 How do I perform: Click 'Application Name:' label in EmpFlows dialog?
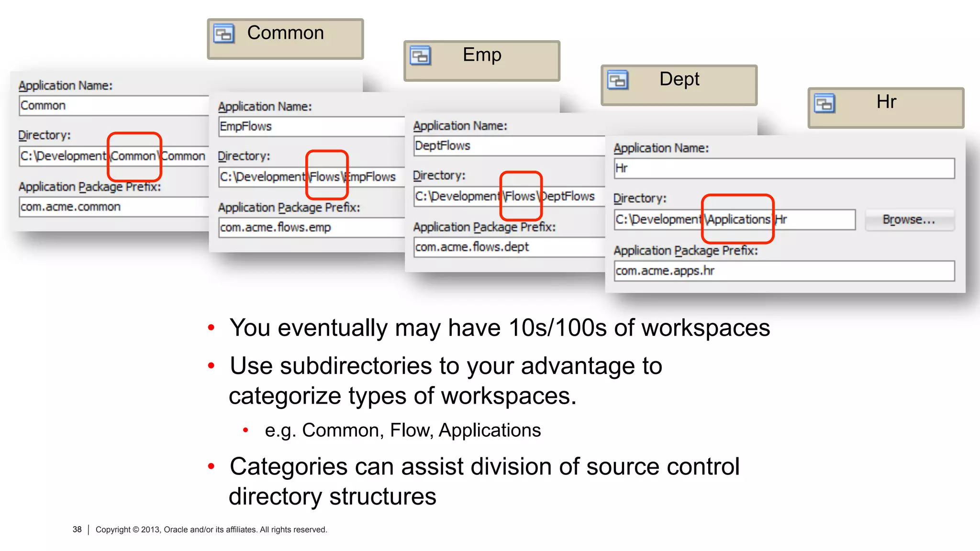click(x=265, y=107)
